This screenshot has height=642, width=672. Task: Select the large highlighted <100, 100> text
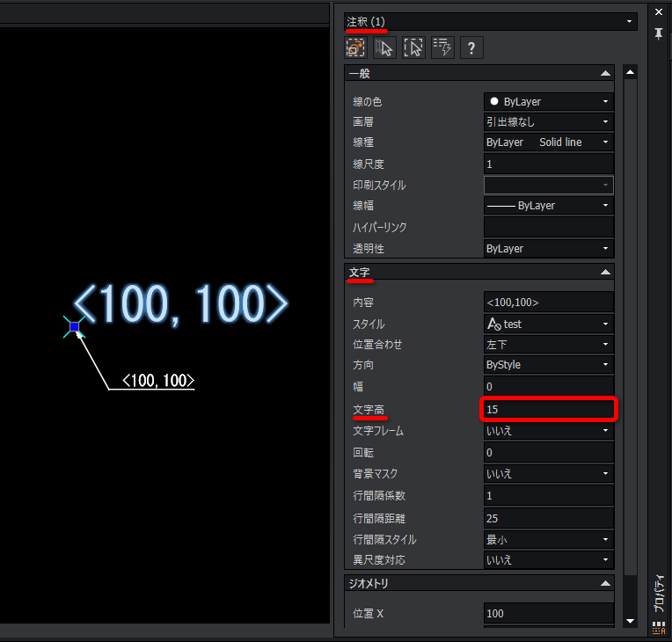pos(180,304)
